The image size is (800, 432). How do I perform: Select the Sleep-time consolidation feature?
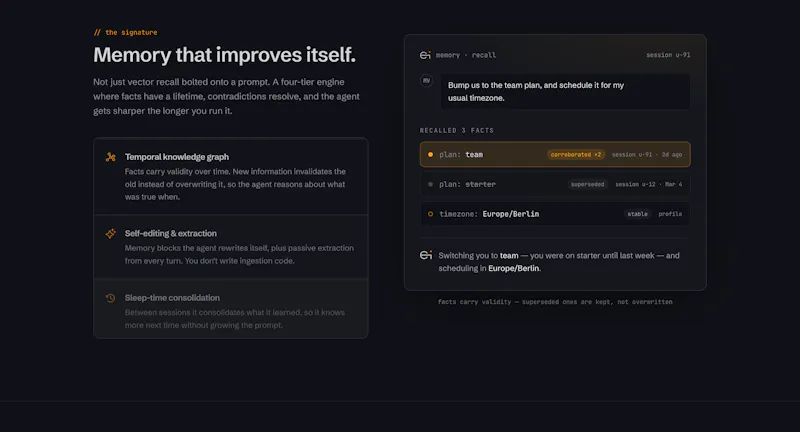[231, 309]
